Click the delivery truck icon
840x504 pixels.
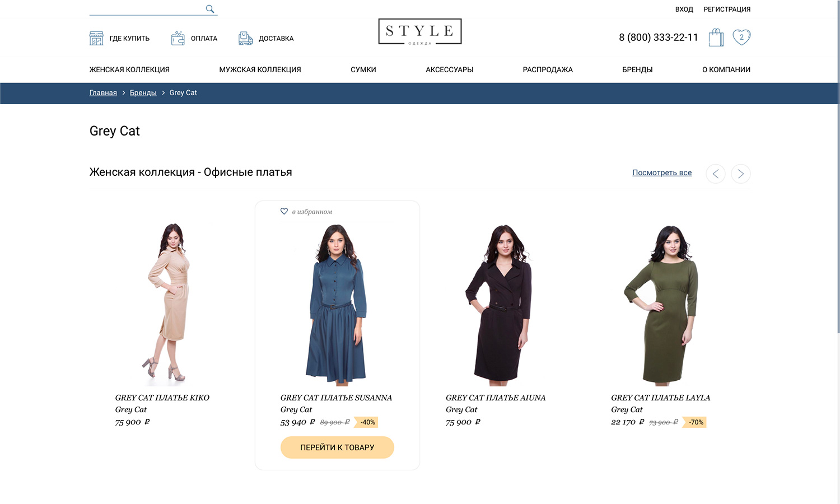tap(245, 38)
